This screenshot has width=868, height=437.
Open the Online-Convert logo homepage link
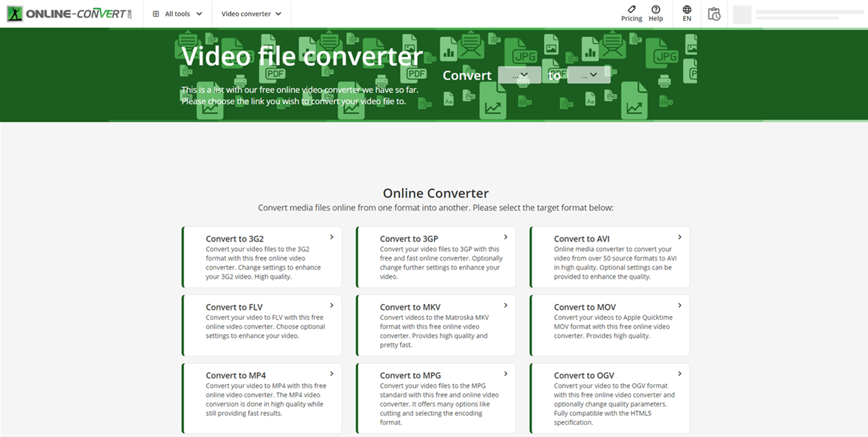(70, 14)
